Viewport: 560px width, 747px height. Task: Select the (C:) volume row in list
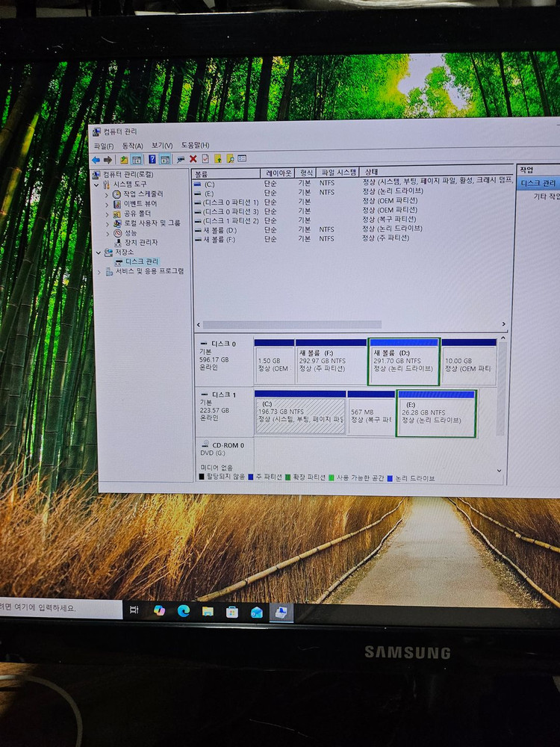pos(352,183)
